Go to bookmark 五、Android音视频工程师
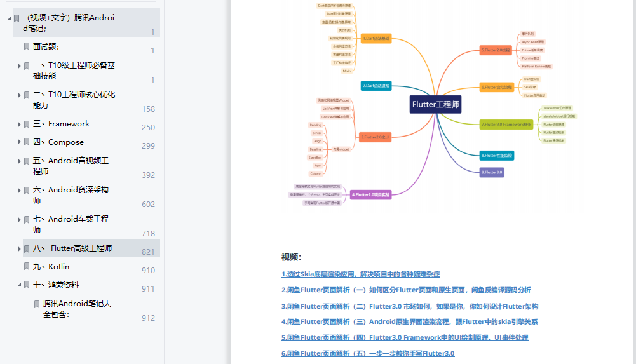The width and height of the screenshot is (636, 364). click(71, 166)
